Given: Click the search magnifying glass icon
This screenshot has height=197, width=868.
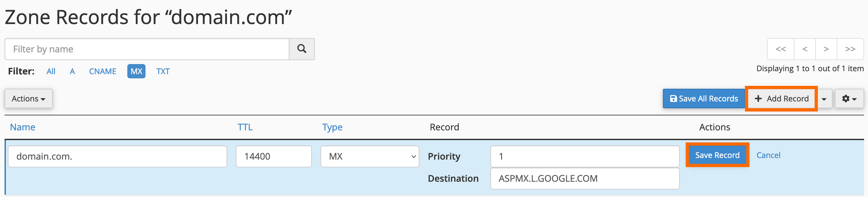Looking at the screenshot, I should click(x=301, y=49).
